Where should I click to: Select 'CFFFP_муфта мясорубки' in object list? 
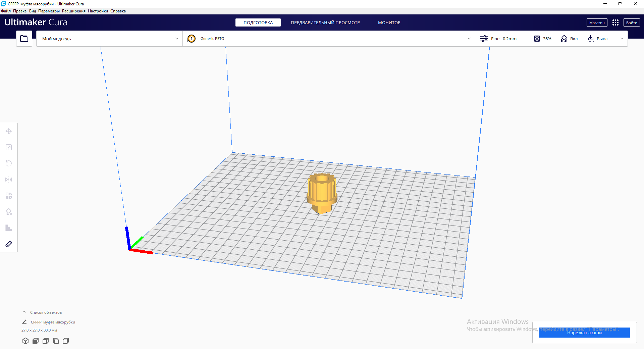tap(53, 322)
